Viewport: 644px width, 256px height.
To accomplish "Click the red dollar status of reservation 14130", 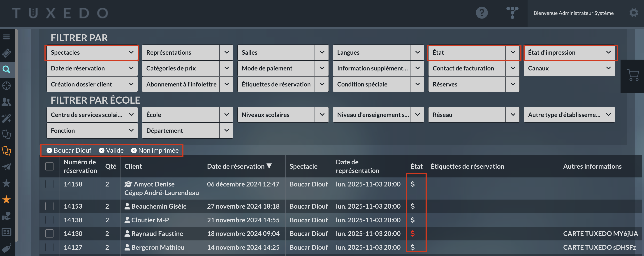I will (x=412, y=234).
